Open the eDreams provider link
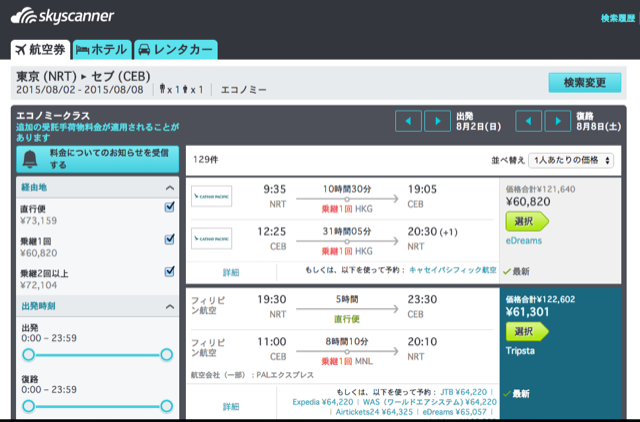The width and height of the screenshot is (640, 422). [524, 241]
